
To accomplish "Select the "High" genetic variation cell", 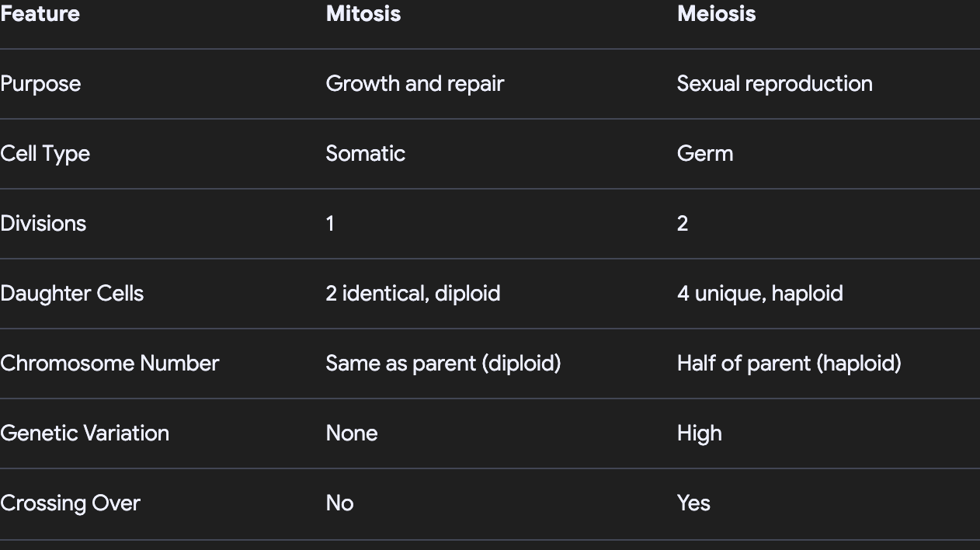I will pos(699,433).
